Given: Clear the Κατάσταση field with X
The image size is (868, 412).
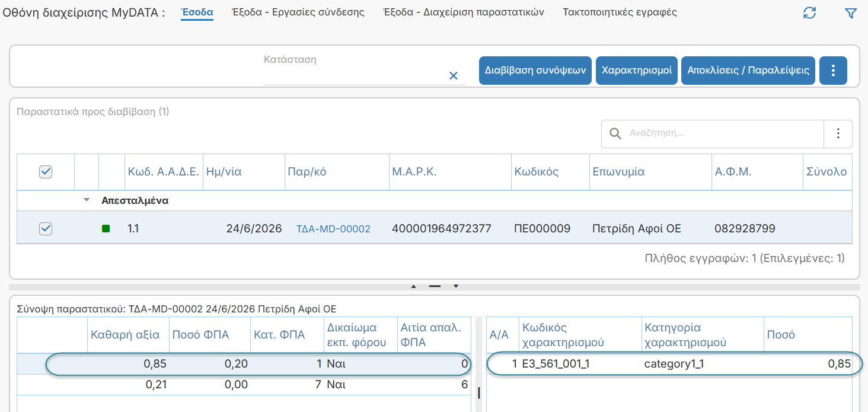Looking at the screenshot, I should tap(454, 75).
